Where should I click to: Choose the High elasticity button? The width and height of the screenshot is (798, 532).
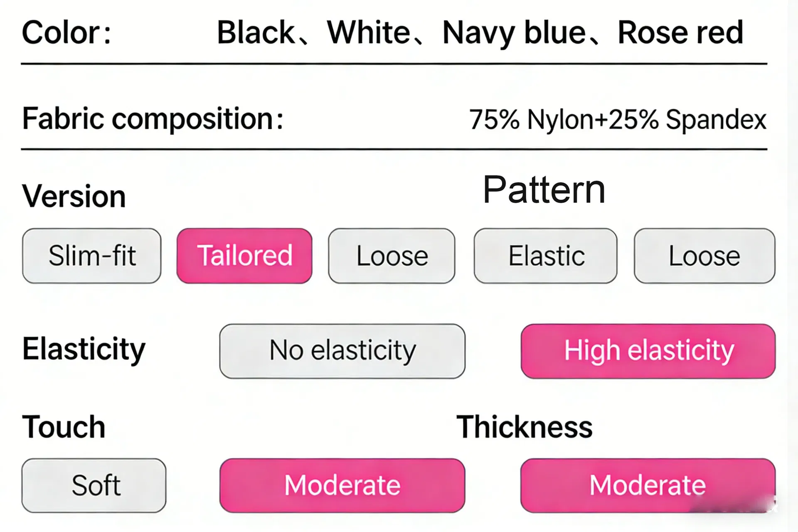click(648, 351)
